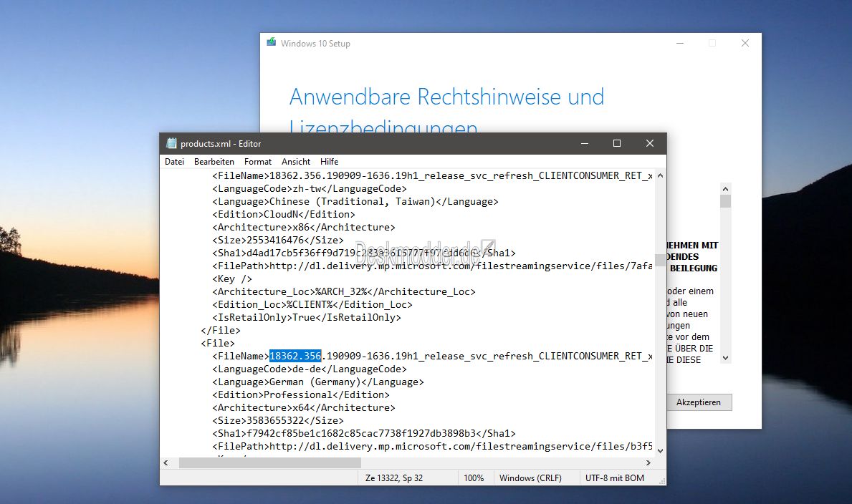Click the x86 Architecture line

[x=303, y=228]
